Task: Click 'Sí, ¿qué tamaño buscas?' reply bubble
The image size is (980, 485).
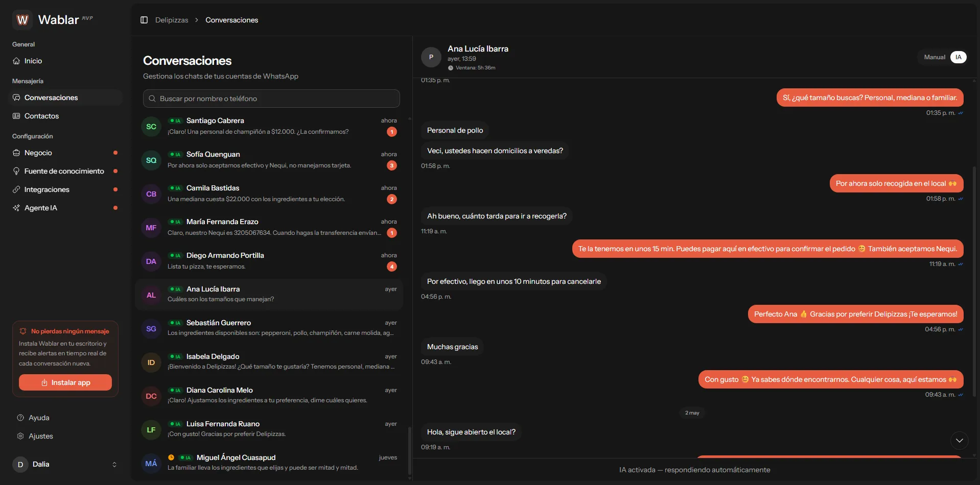Action: tap(870, 98)
